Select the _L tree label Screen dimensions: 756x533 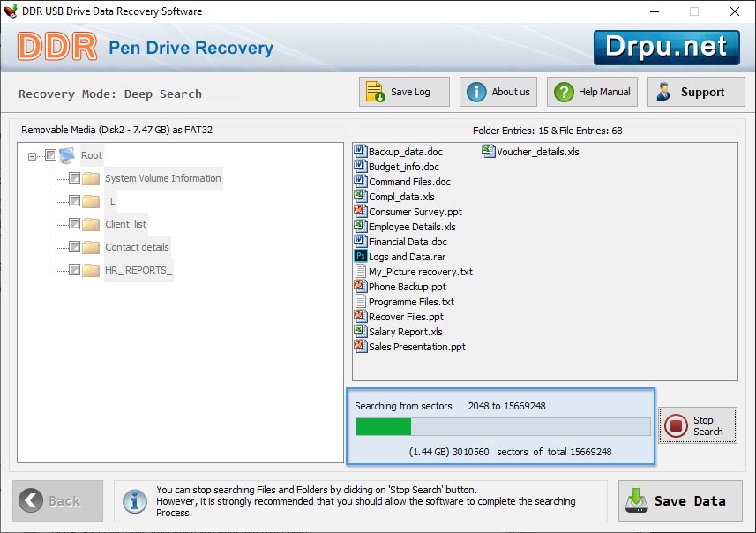(x=110, y=201)
